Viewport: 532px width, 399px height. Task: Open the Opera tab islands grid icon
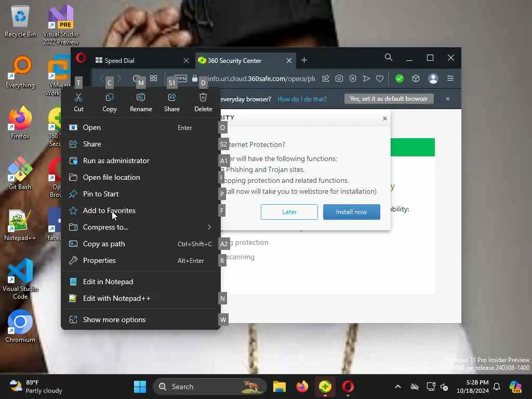pos(153,78)
